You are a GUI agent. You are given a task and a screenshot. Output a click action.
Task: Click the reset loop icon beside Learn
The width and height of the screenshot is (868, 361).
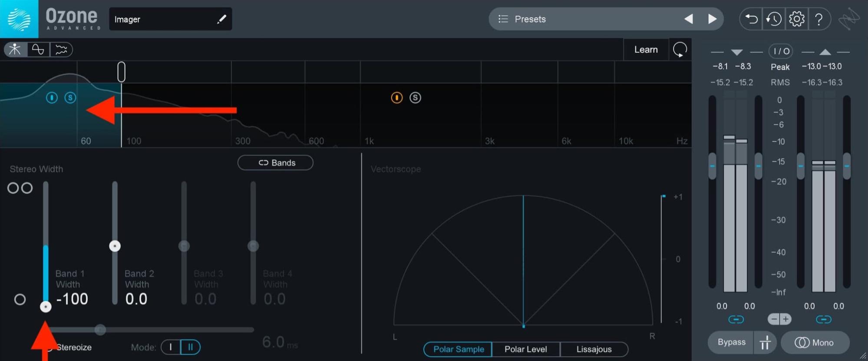pyautogui.click(x=680, y=50)
